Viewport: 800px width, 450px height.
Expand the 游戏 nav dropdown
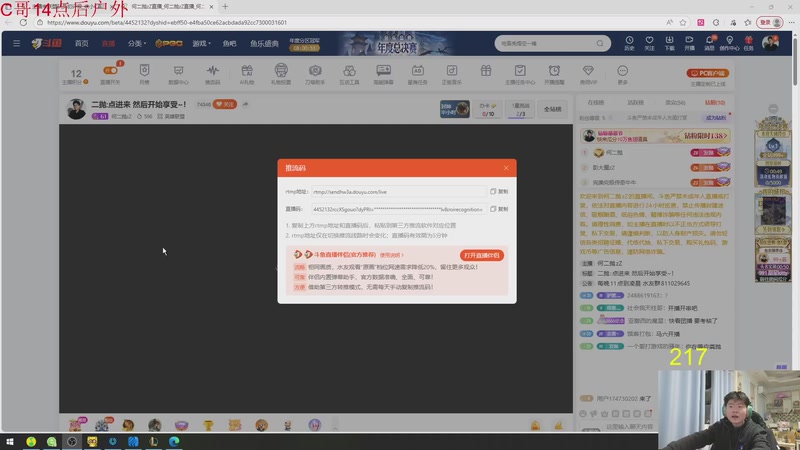201,43
